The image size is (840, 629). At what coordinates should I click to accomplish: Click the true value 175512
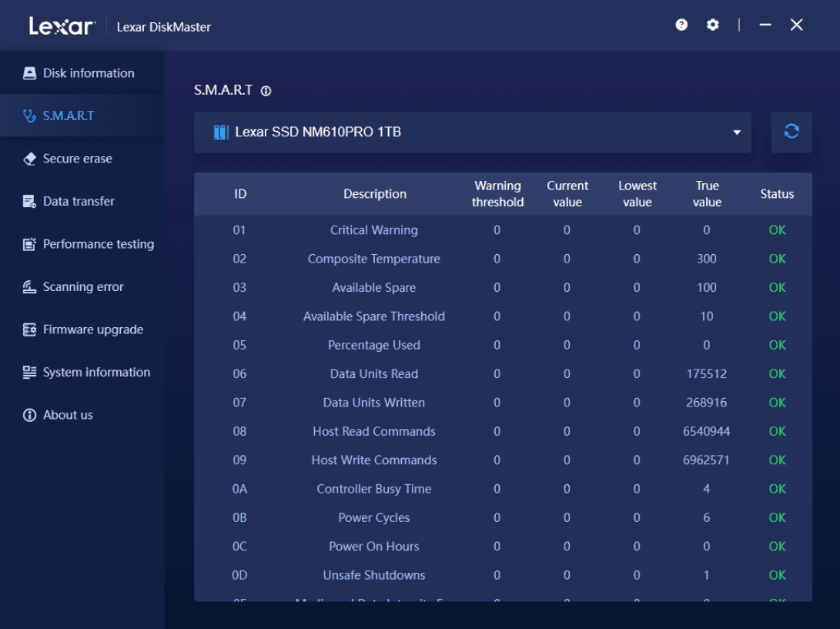click(707, 374)
